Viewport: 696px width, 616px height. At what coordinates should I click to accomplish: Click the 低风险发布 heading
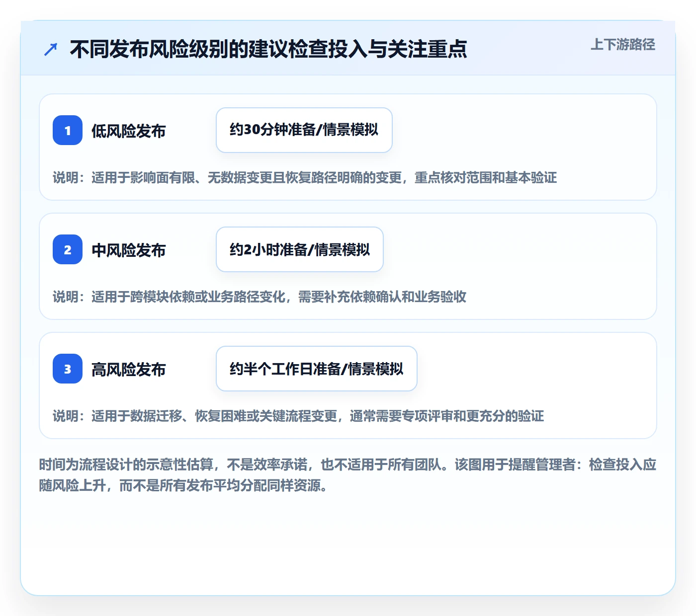tap(129, 131)
